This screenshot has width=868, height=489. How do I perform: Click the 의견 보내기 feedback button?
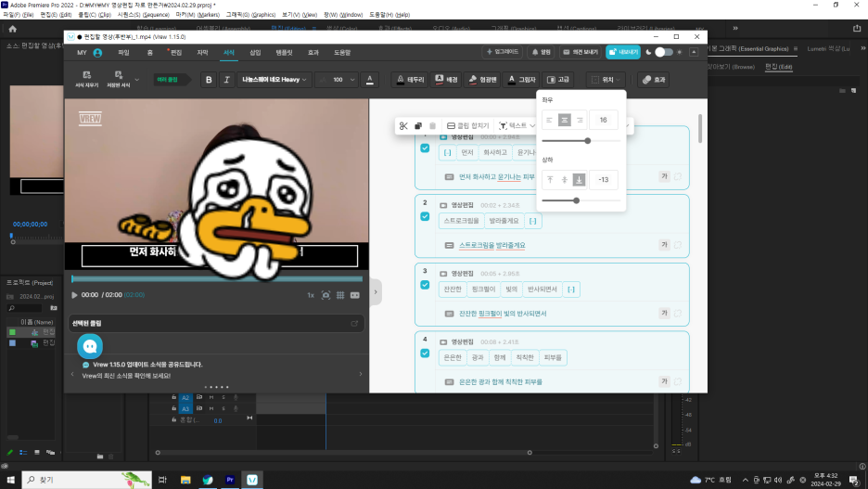click(x=581, y=52)
